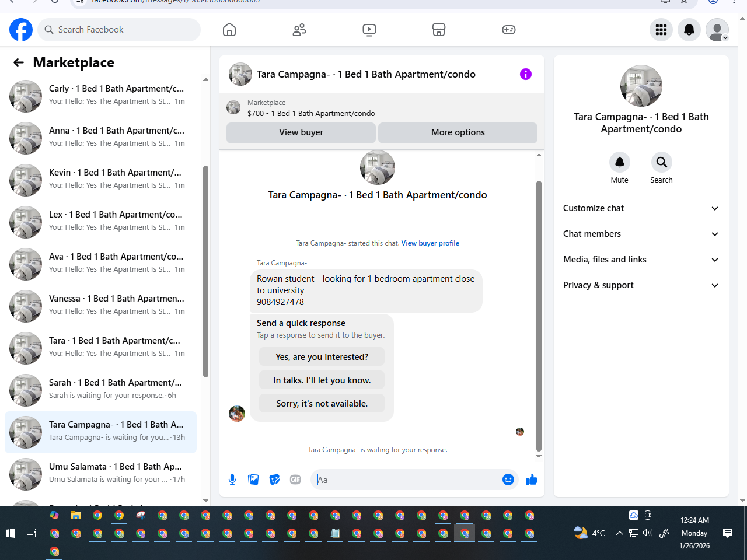Show hidden system tray icons chevron
Viewport: 747px width, 560px height.
click(x=620, y=533)
